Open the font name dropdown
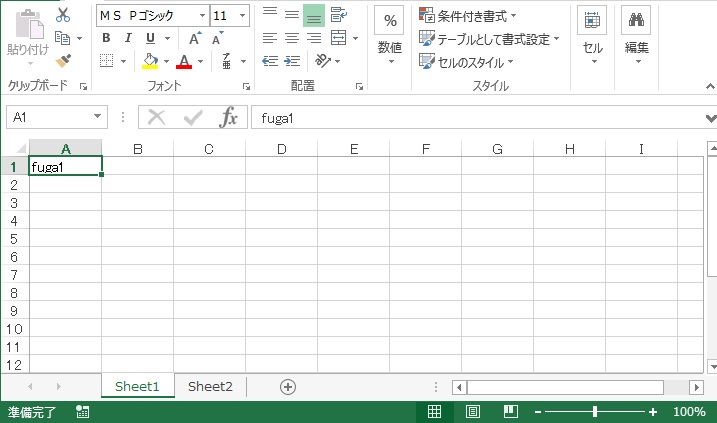 pyautogui.click(x=202, y=16)
